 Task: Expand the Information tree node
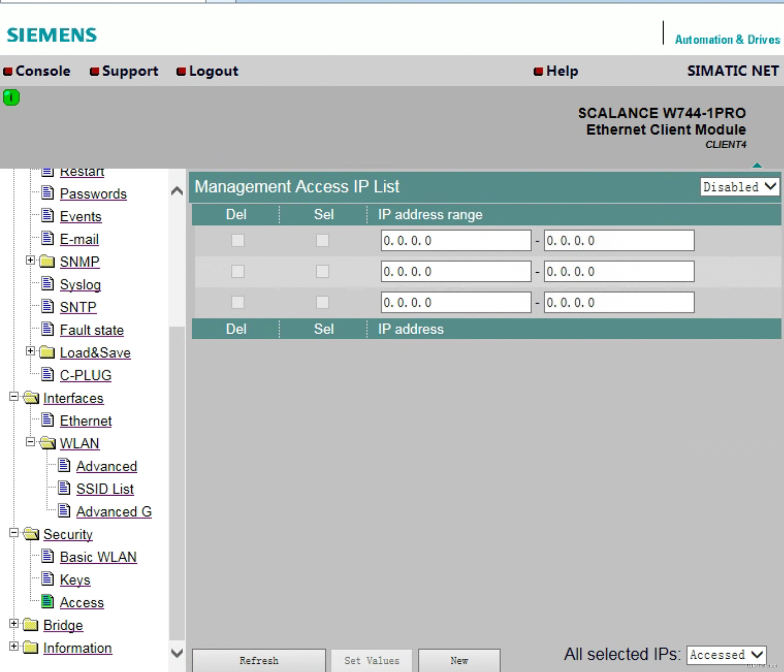[14, 646]
